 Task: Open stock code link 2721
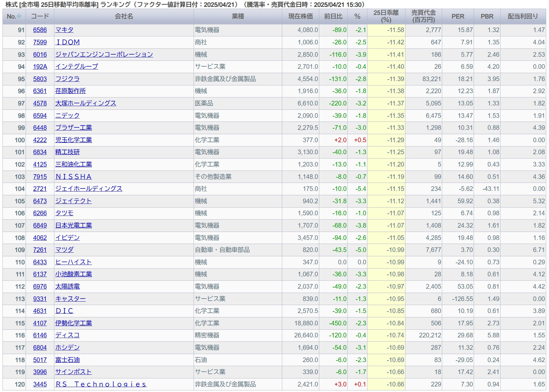pyautogui.click(x=40, y=189)
